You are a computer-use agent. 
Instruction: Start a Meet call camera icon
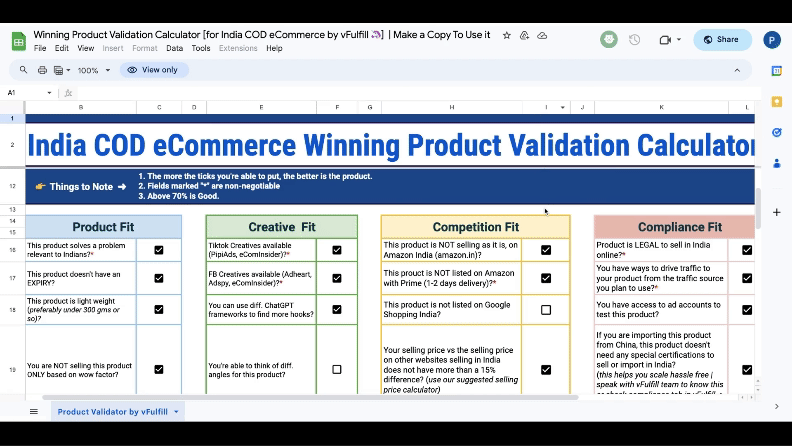665,39
